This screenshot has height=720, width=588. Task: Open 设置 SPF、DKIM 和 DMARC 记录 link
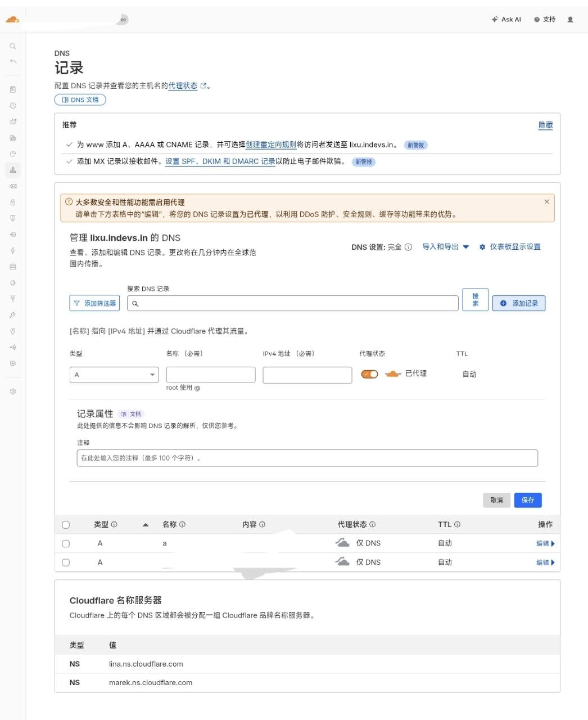[220, 161]
